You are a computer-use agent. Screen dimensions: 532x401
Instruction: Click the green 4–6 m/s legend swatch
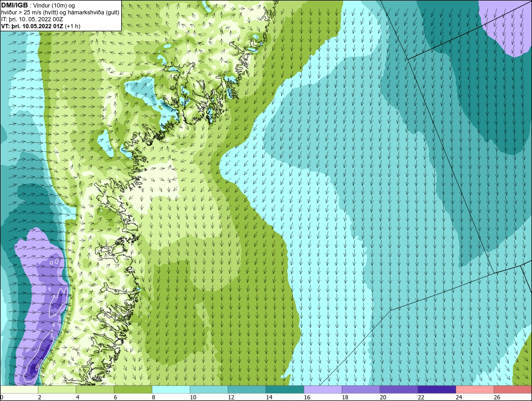(x=95, y=389)
